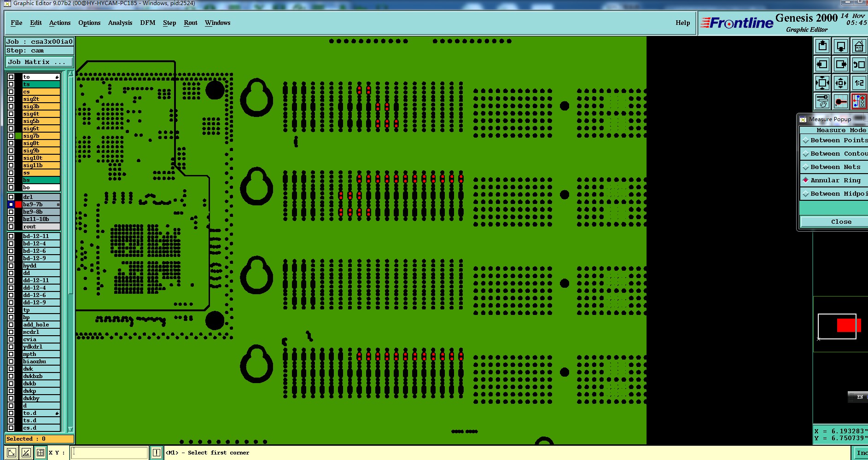Select the layer name sig10t
This screenshot has height=460, width=868.
pyautogui.click(x=41, y=158)
